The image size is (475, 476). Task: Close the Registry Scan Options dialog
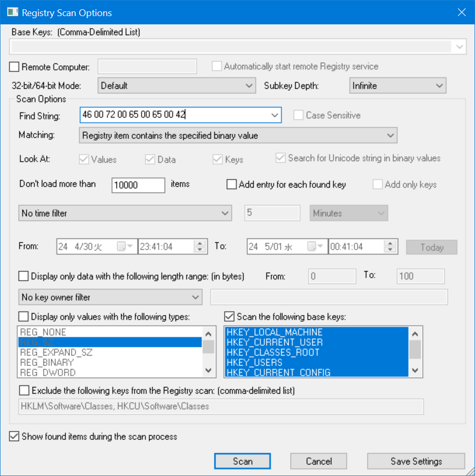462,12
